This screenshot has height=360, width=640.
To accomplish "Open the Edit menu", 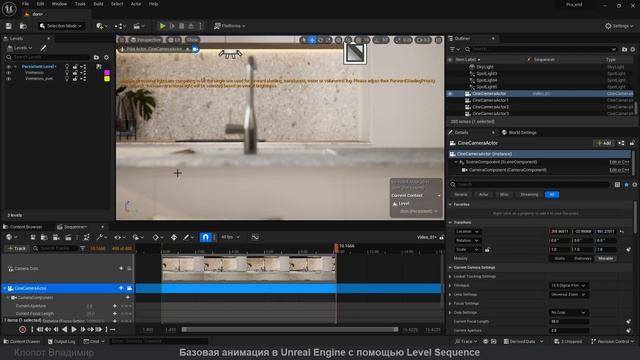I will [40, 4].
